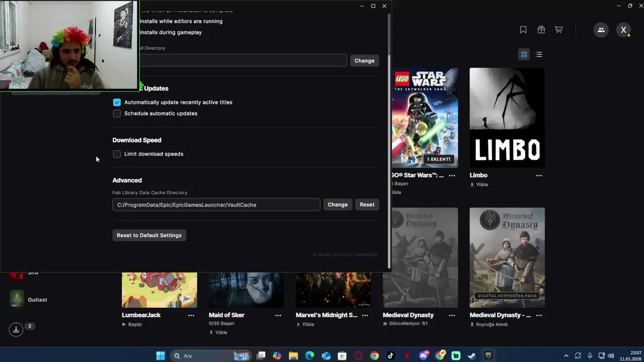Click the VaultCache directory path field

point(216,205)
